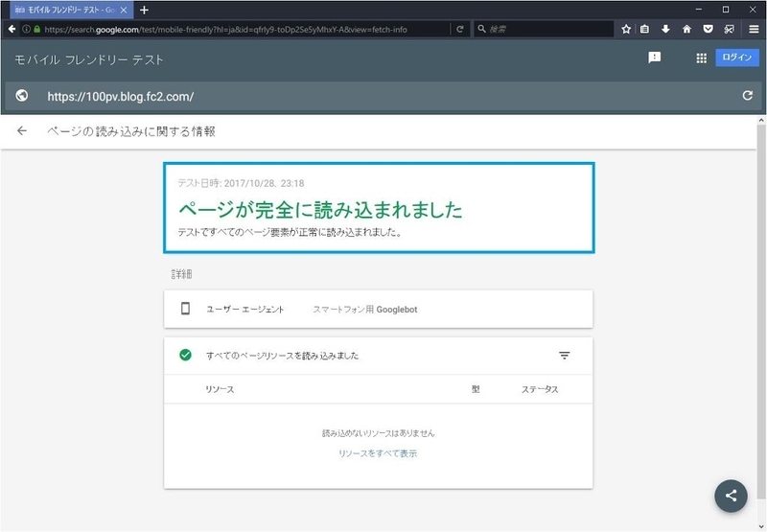Open a new tab with the plus button
The image size is (767, 532).
[x=144, y=10]
